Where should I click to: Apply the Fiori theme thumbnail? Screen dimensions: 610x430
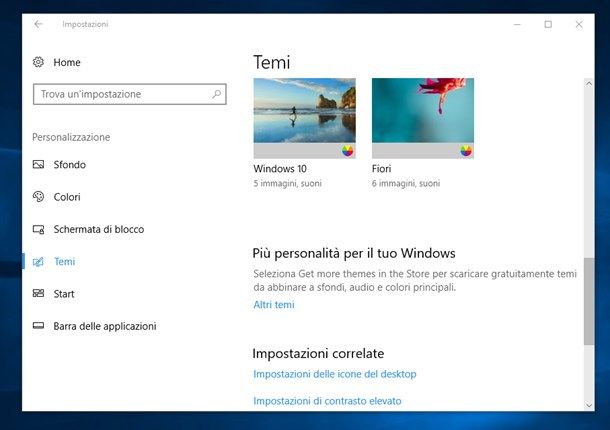click(x=422, y=118)
